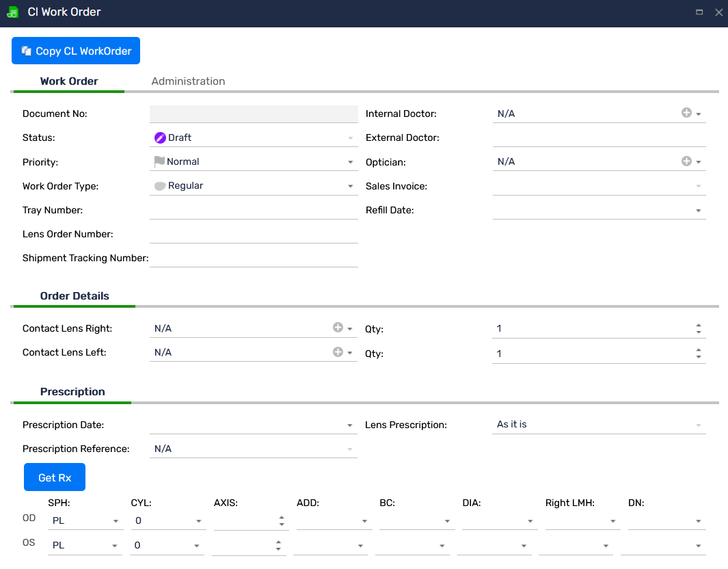Click the add icon beside Internal Doctor
The height and width of the screenshot is (569, 728).
click(686, 113)
